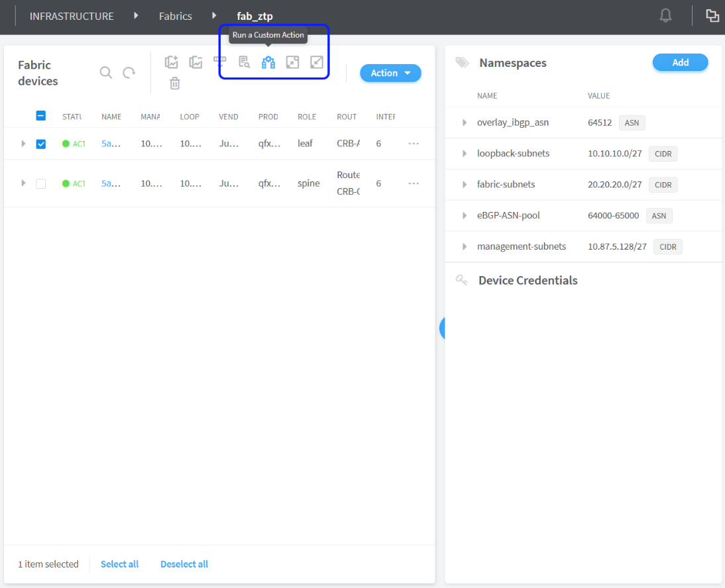Click the search magnifier in Fabric devices

(x=106, y=73)
